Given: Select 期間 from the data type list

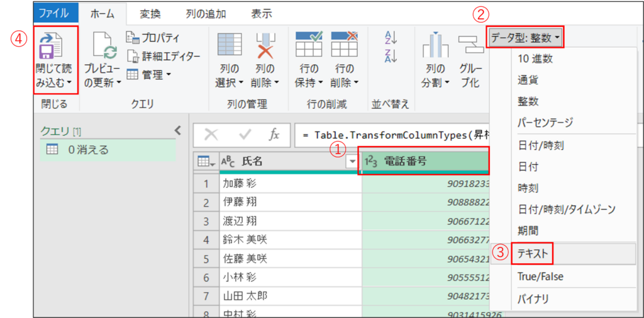Looking at the screenshot, I should [x=528, y=230].
